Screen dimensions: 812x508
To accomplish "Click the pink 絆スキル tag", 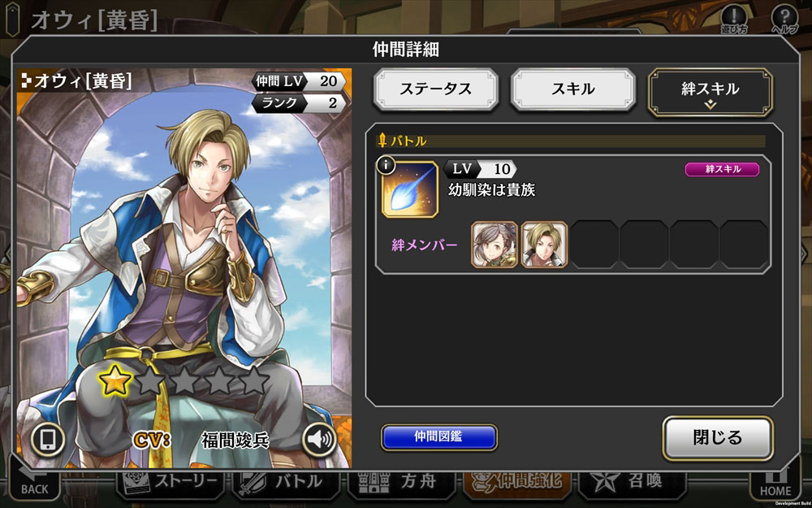I will 722,169.
